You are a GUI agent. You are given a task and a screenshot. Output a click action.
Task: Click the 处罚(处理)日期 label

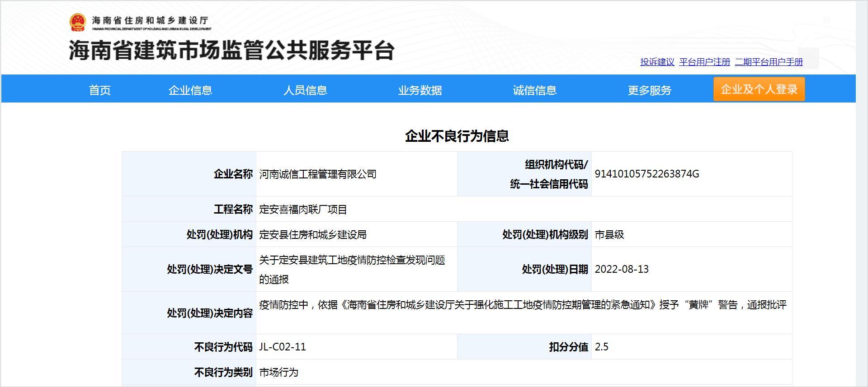555,270
